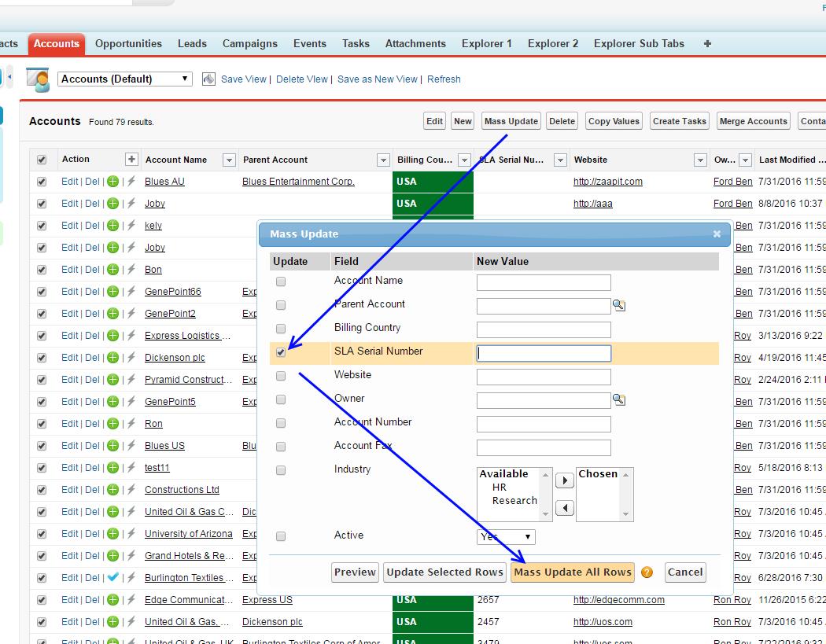This screenshot has height=644, width=826.
Task: Click the blue checkmark icon in Burlington Textiles row
Action: (112, 577)
